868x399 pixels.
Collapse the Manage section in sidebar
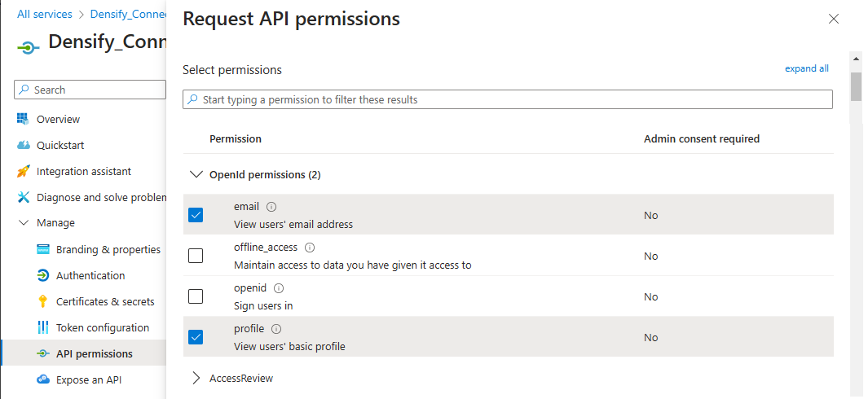(x=23, y=223)
